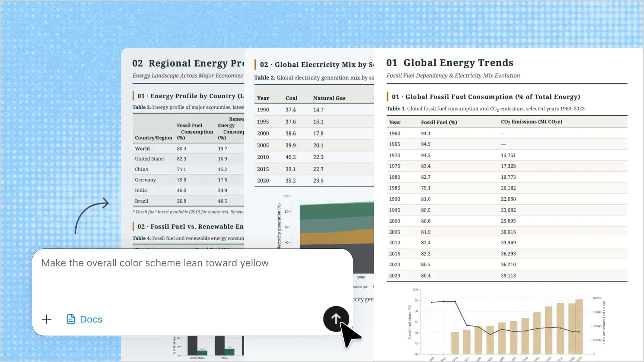Click the '23.5' natural gas value for 2020
The height and width of the screenshot is (362, 644).
318,181
